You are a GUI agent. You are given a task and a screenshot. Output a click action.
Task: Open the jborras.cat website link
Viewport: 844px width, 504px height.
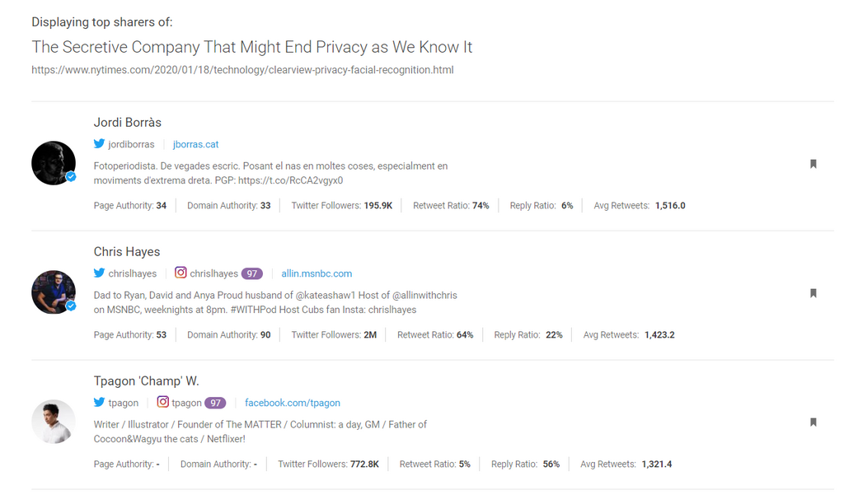[x=195, y=144]
